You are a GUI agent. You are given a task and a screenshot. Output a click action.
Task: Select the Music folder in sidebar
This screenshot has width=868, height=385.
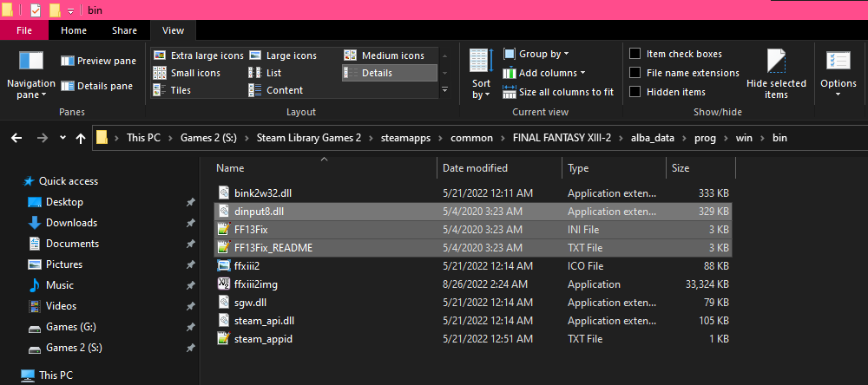point(59,285)
